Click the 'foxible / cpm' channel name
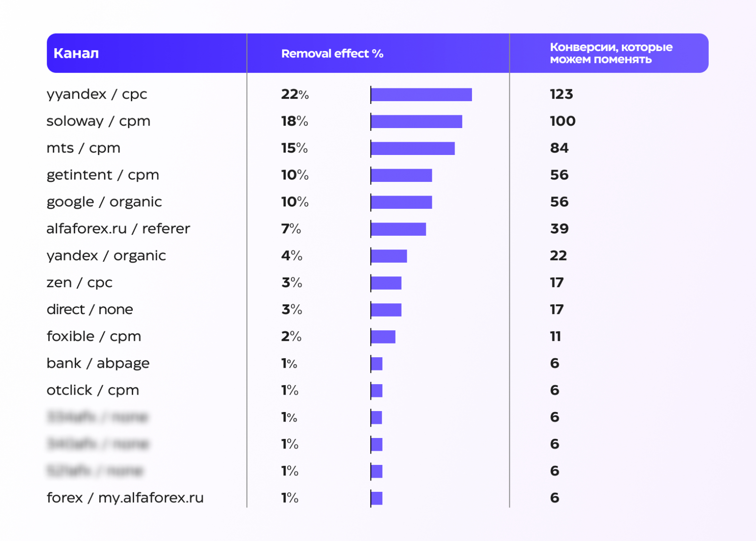Screen dimensions: 756x541 point(94,336)
